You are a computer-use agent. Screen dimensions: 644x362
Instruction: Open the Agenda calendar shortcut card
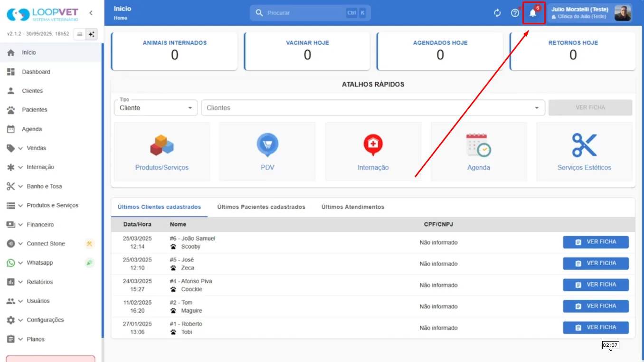coord(479,152)
